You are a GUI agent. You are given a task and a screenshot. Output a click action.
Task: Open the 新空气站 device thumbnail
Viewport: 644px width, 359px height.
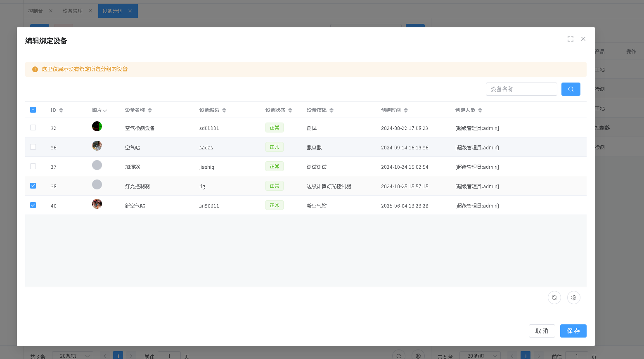[x=97, y=204]
